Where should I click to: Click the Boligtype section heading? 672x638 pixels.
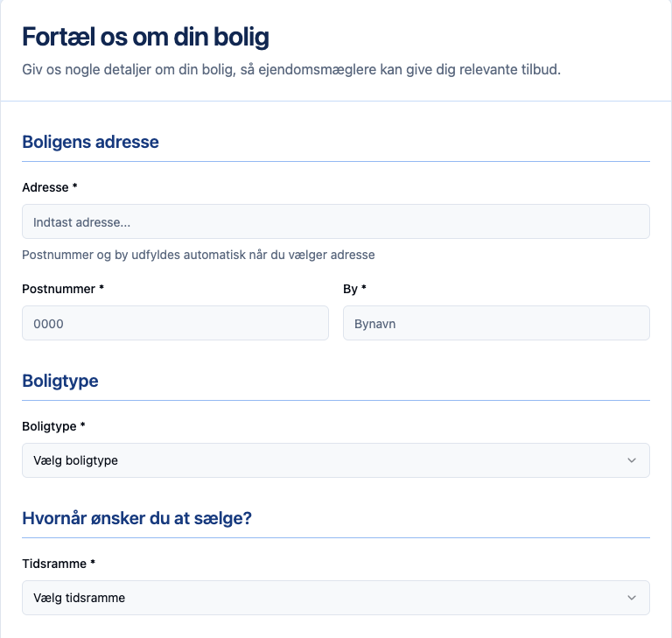click(59, 381)
